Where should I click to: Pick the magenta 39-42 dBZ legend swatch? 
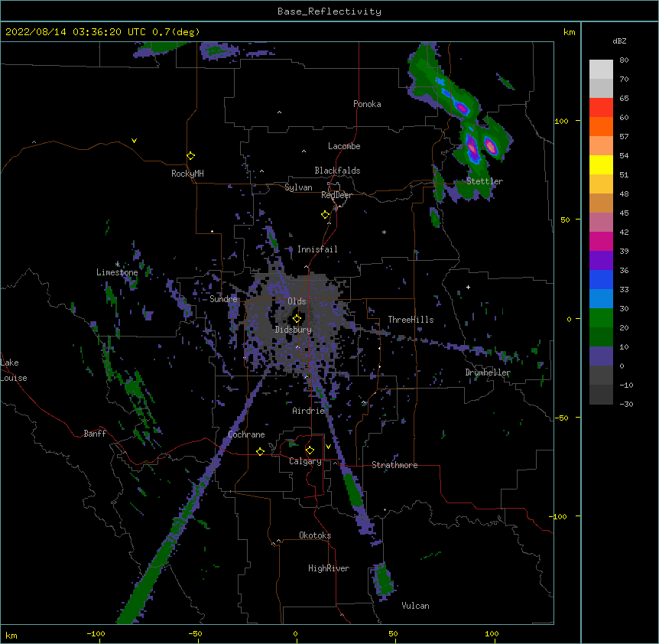pyautogui.click(x=601, y=241)
